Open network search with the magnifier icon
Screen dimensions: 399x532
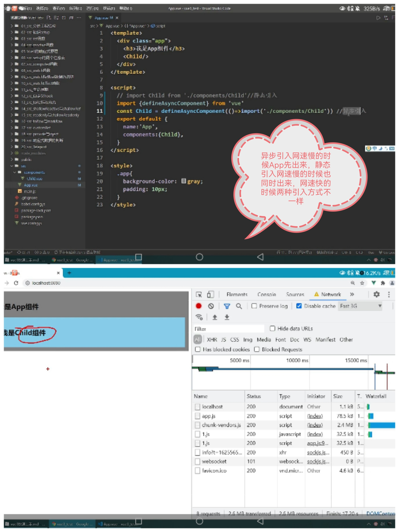[239, 306]
